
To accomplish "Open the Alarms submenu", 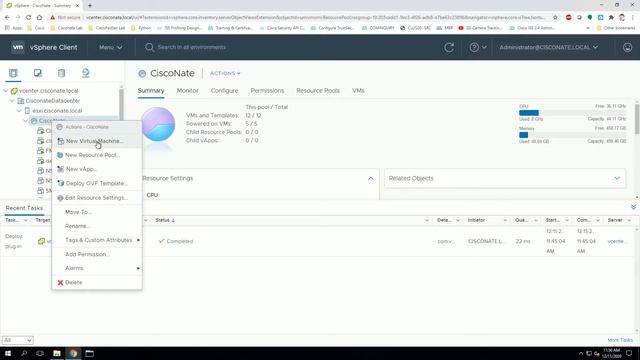I will [x=97, y=268].
